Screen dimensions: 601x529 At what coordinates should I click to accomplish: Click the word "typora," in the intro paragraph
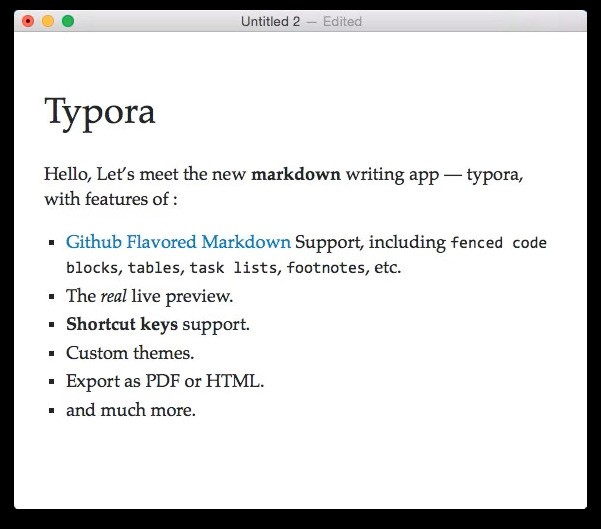(x=495, y=175)
